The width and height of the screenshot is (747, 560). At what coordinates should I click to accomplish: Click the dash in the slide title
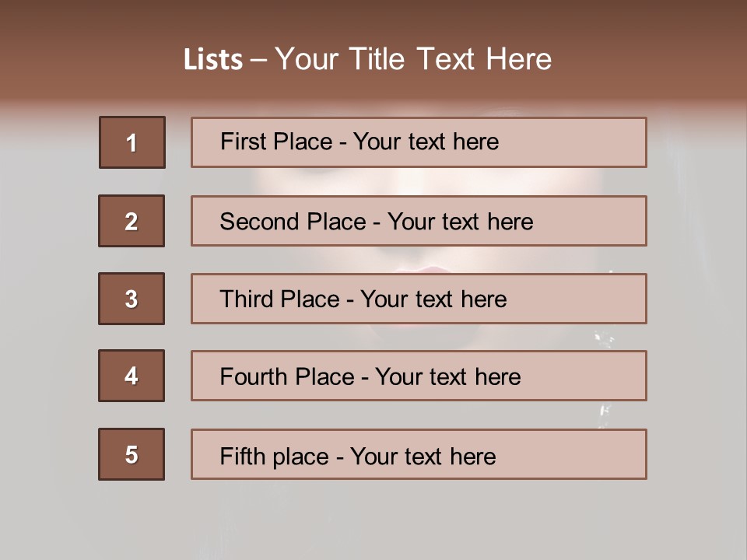pos(258,61)
